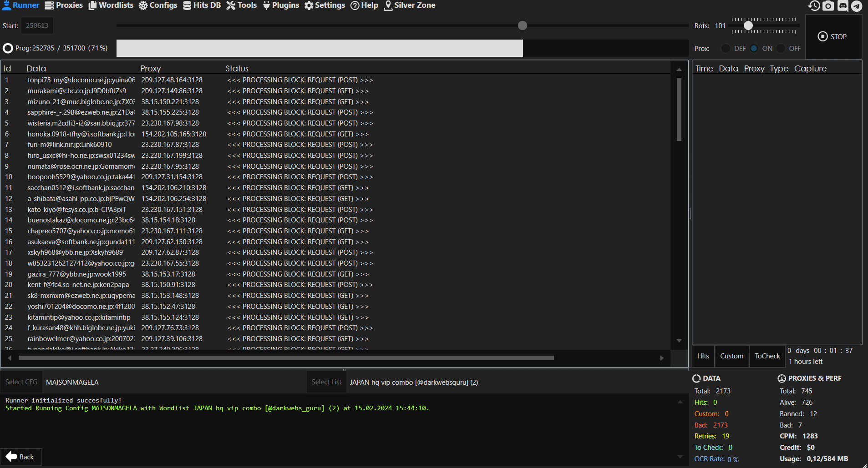Click the Banned: 12 proxies stat

798,414
